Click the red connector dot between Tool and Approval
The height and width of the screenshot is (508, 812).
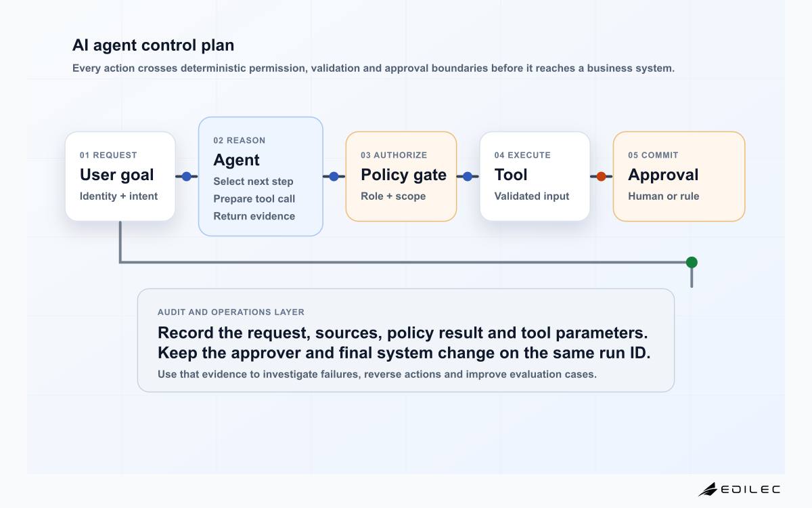[x=601, y=176]
